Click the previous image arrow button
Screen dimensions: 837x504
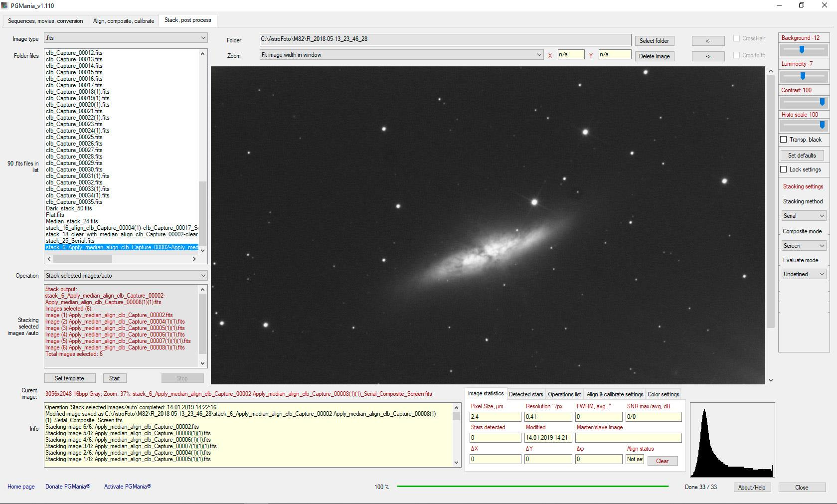pyautogui.click(x=708, y=41)
